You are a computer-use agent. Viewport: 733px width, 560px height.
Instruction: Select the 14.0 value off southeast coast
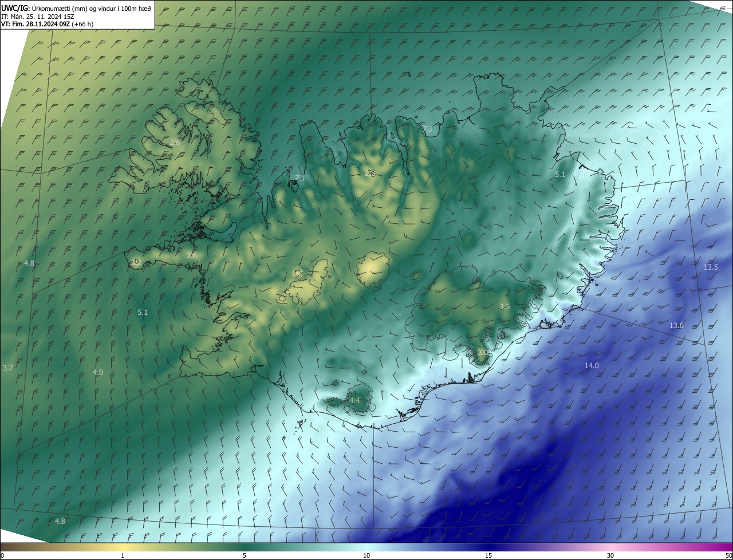(592, 365)
